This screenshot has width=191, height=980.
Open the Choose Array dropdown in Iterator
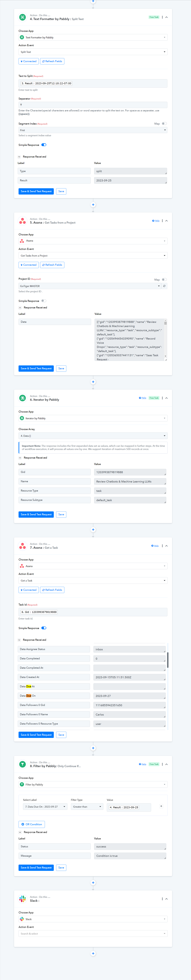point(93,436)
